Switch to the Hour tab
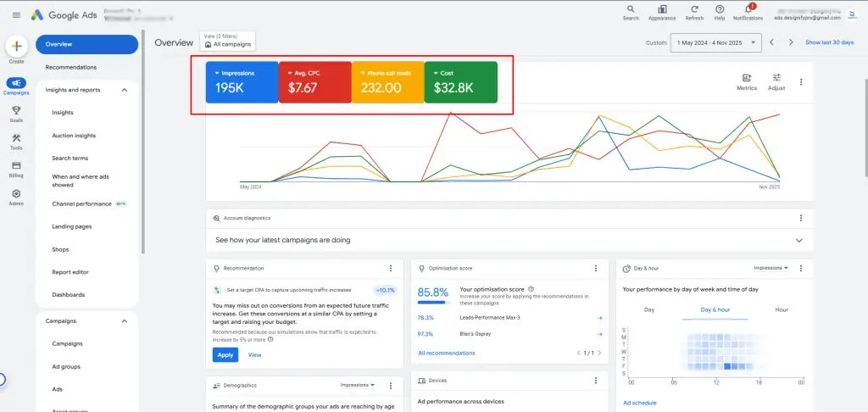This screenshot has height=412, width=868. point(782,309)
